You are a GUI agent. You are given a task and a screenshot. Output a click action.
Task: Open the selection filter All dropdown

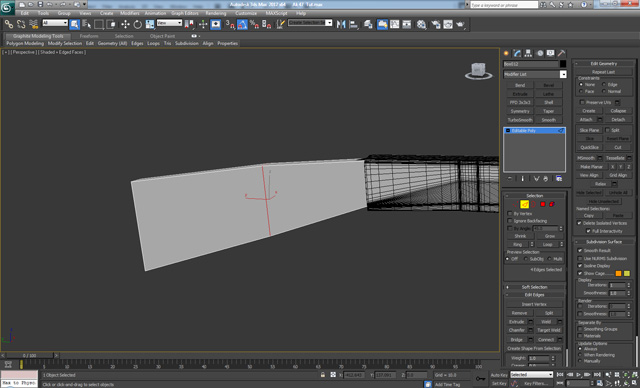(x=55, y=23)
